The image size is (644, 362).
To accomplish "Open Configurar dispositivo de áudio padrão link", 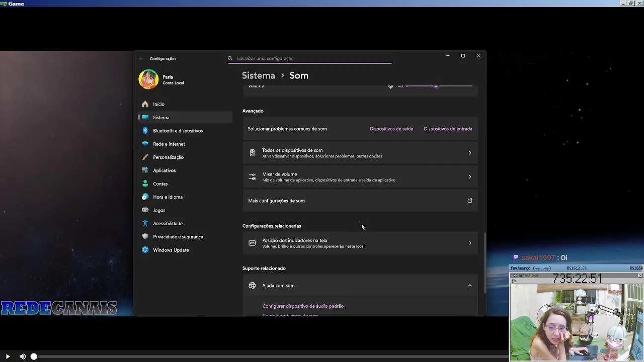I will [x=303, y=306].
